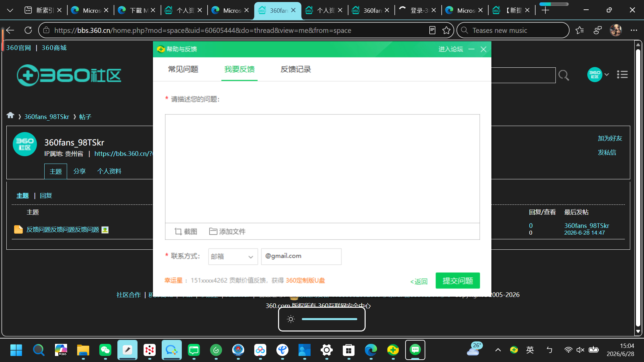Open the 360官网 link
Image resolution: width=644 pixels, height=362 pixels.
pyautogui.click(x=18, y=48)
